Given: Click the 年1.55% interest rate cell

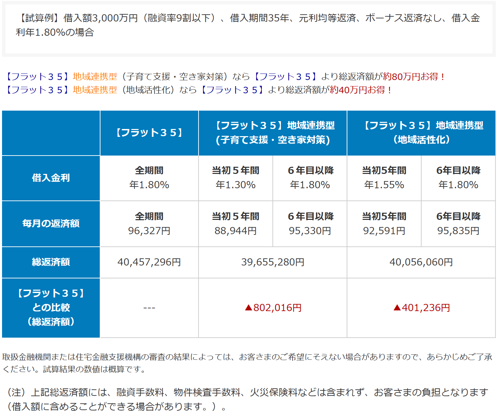Looking at the screenshot, I should (384, 178).
